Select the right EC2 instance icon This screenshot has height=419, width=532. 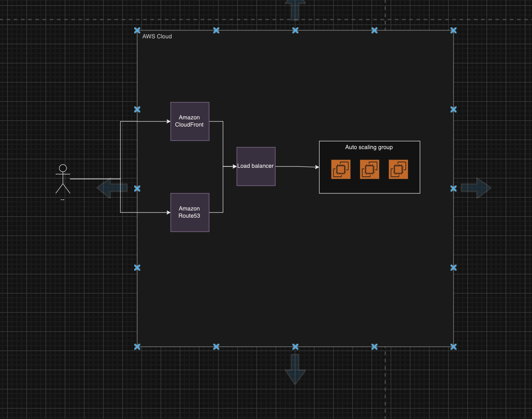point(398,169)
